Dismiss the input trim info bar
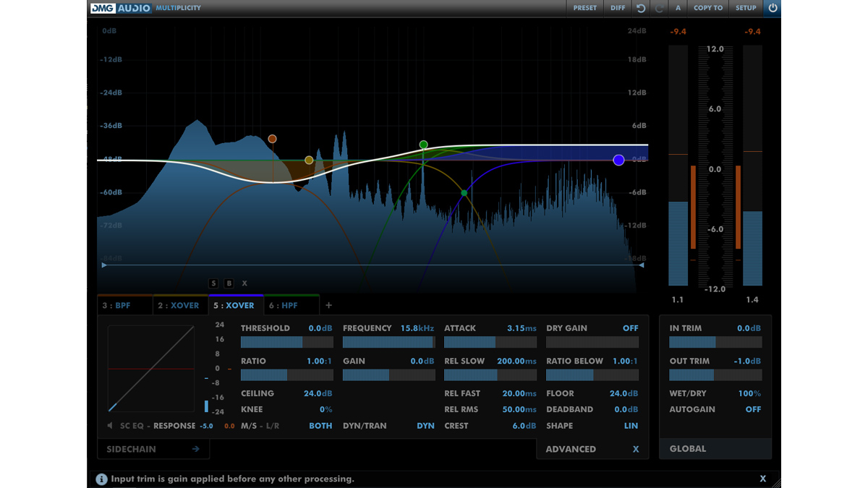 point(762,479)
